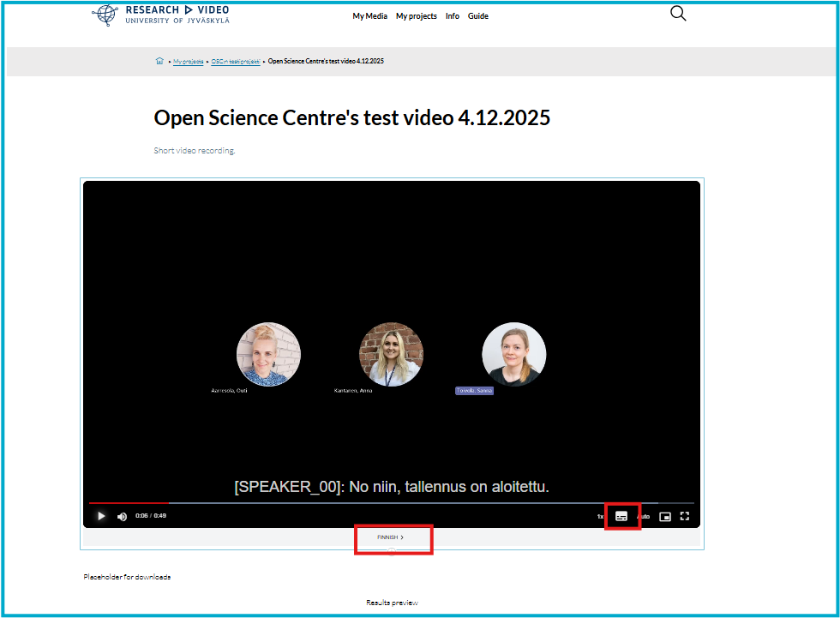Toggle subtitles with the captions icon
The height and width of the screenshot is (618, 840).
(621, 516)
